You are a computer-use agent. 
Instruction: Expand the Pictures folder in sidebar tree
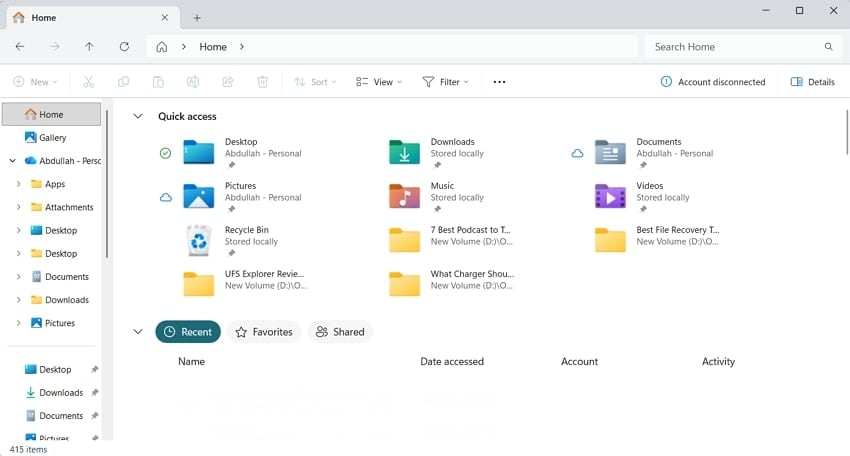18,323
